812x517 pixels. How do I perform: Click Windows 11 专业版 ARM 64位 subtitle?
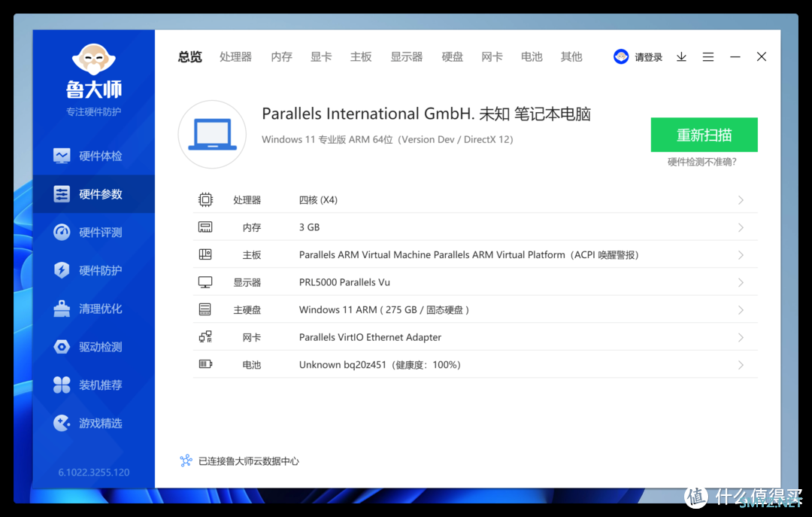click(x=387, y=139)
